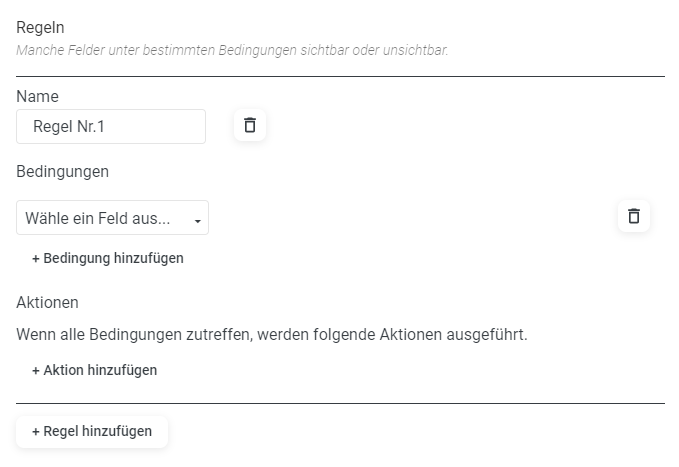Click italic description 'Manche Felder unter bestimmten...'
The height and width of the screenshot is (467, 679).
click(232, 50)
